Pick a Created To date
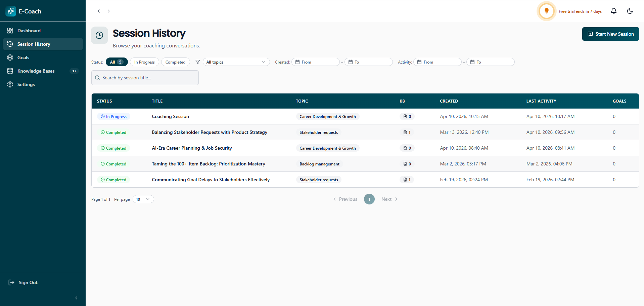This screenshot has height=306, width=644. [x=368, y=62]
